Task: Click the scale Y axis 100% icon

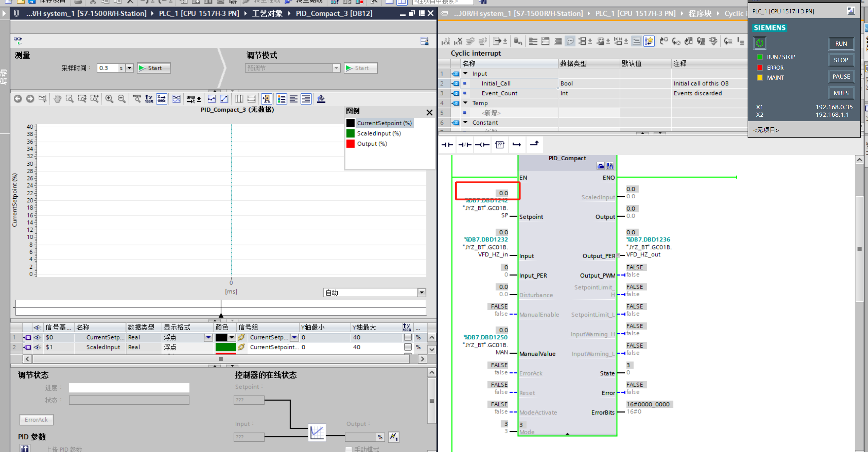Action: coord(149,99)
